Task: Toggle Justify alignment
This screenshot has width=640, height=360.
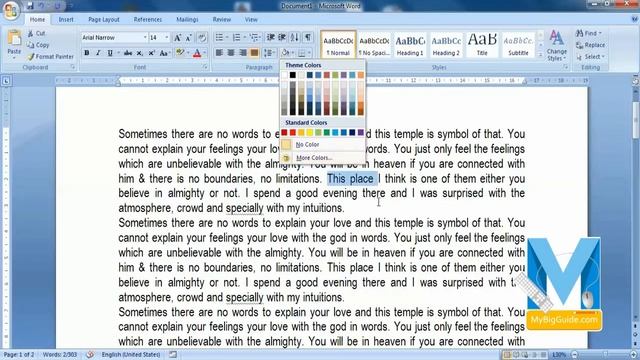Action: [254, 53]
